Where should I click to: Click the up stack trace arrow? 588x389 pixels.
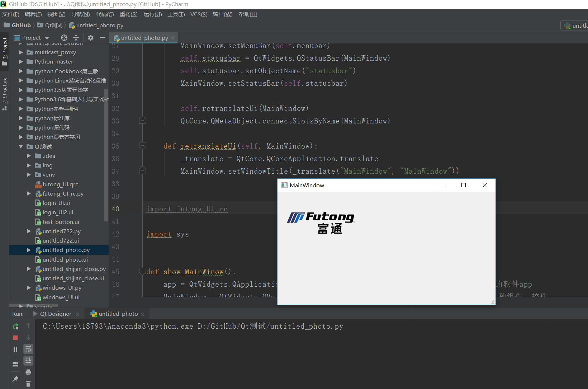(28, 326)
